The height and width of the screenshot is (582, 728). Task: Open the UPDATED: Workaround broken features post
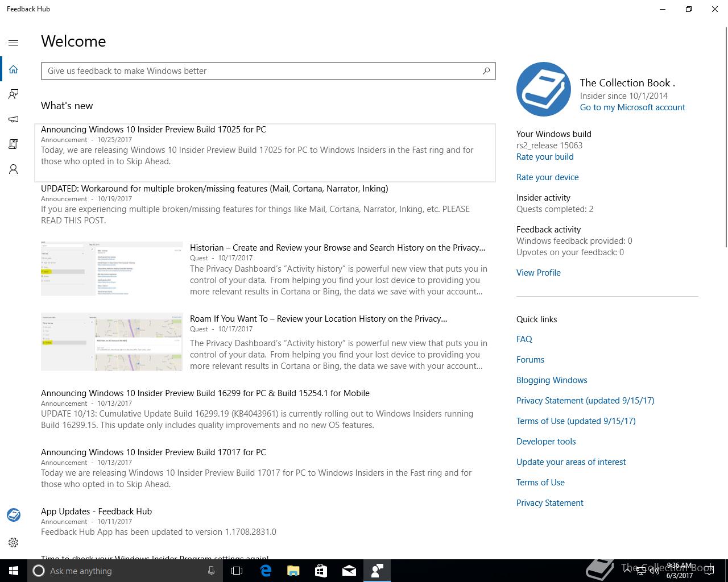click(214, 189)
